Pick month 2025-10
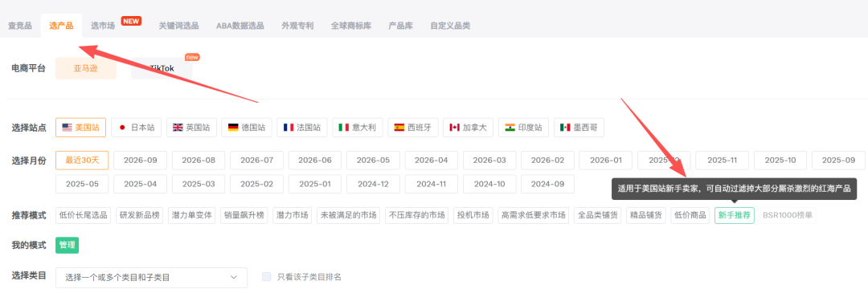The width and height of the screenshot is (868, 293). (x=780, y=161)
